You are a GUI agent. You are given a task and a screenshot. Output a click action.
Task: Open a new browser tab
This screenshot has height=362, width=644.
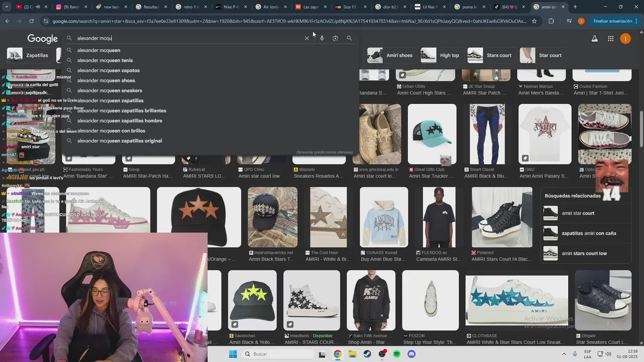point(575,7)
